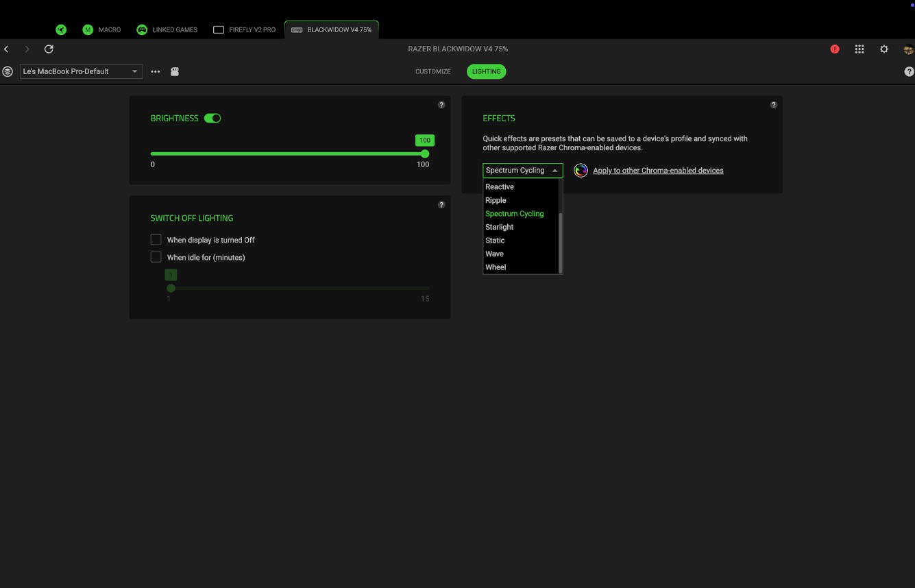Switch to the Macro tab

(x=101, y=29)
